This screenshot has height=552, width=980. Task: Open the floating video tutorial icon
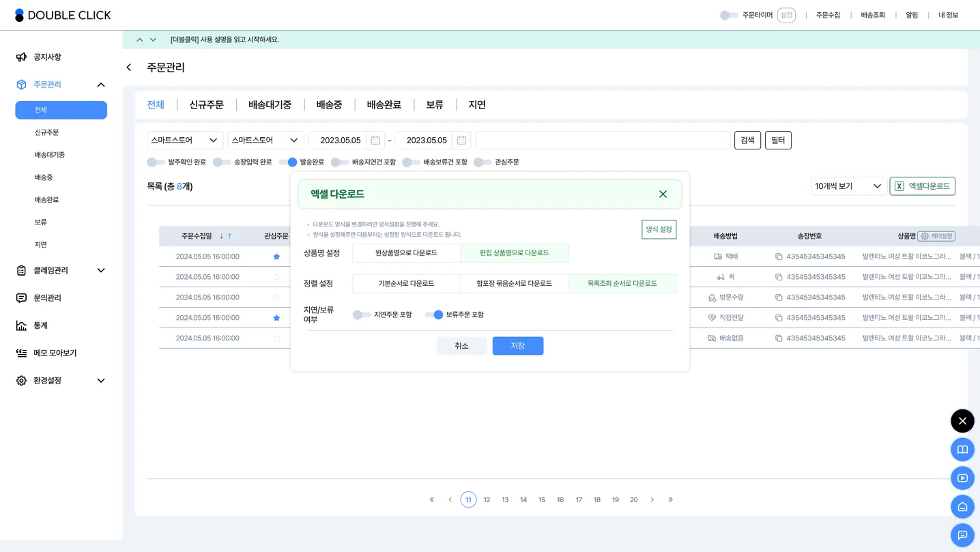tap(962, 478)
